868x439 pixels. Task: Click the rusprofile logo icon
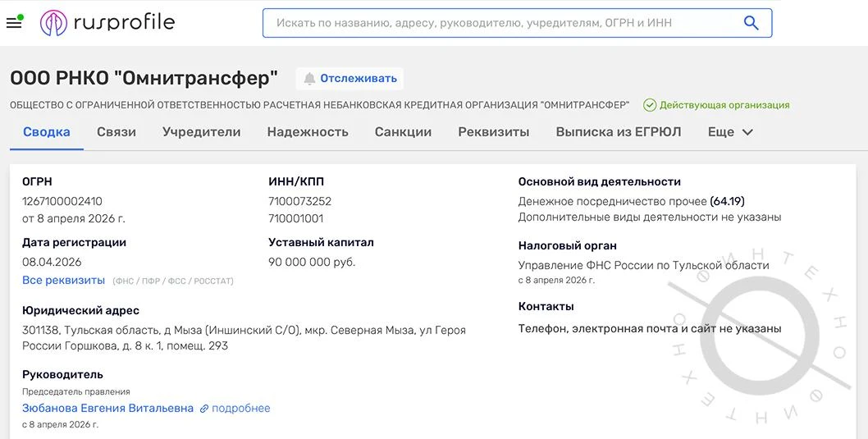tap(53, 23)
